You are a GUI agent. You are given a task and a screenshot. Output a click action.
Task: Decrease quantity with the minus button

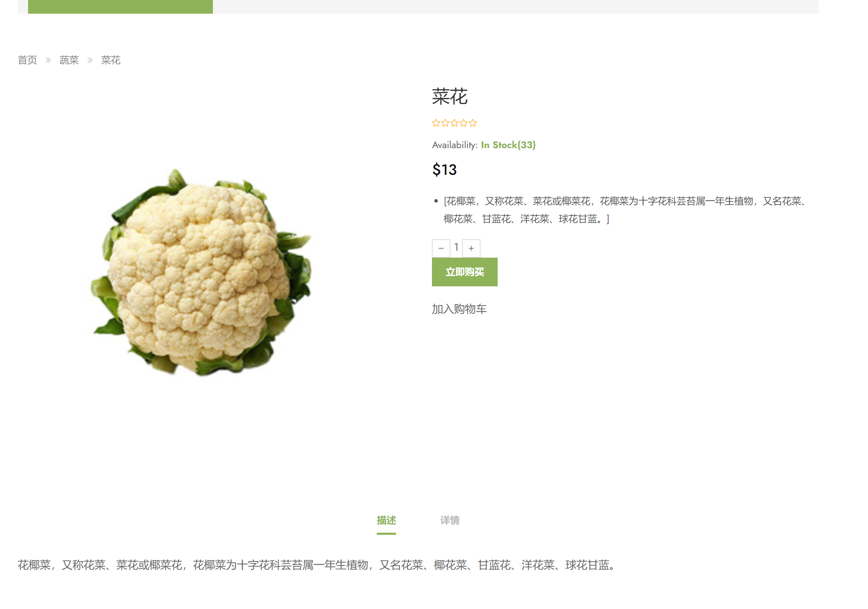pyautogui.click(x=441, y=248)
